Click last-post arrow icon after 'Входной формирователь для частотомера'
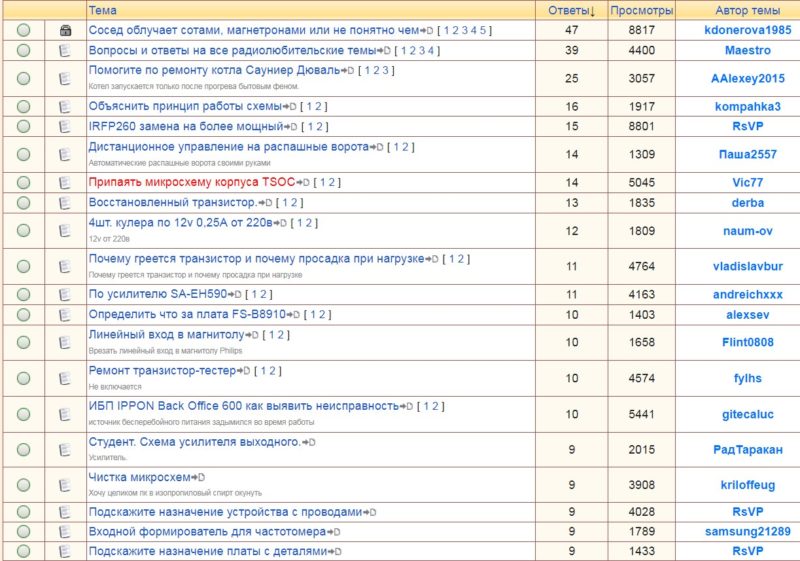 [333, 532]
